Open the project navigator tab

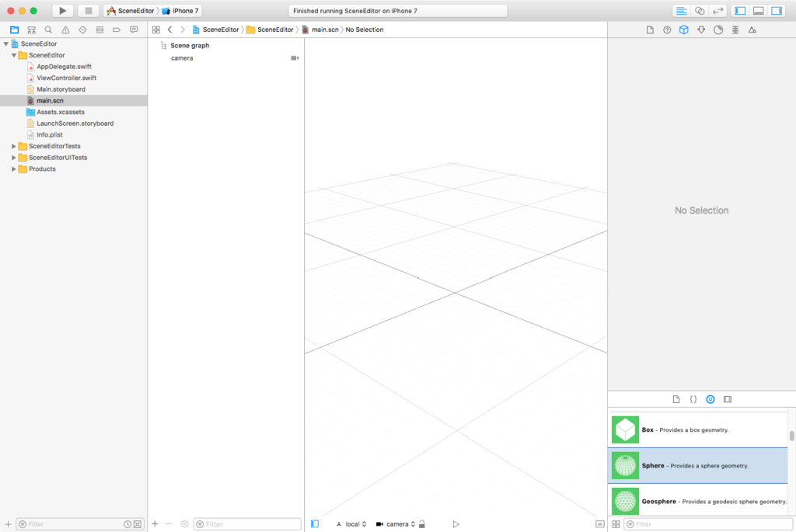pos(14,30)
